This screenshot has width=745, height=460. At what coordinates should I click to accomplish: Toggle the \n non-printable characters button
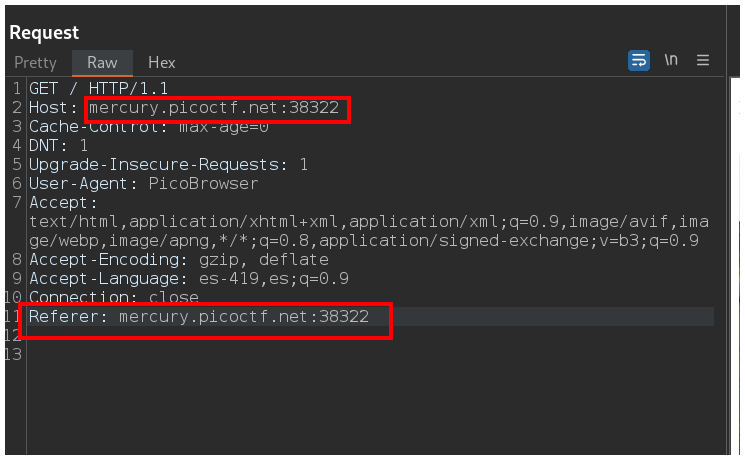pyautogui.click(x=671, y=60)
